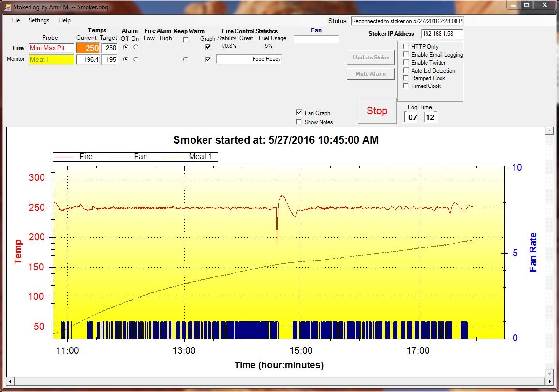Toggle the Keep Warm checkbox
The image size is (559, 392).
click(186, 40)
